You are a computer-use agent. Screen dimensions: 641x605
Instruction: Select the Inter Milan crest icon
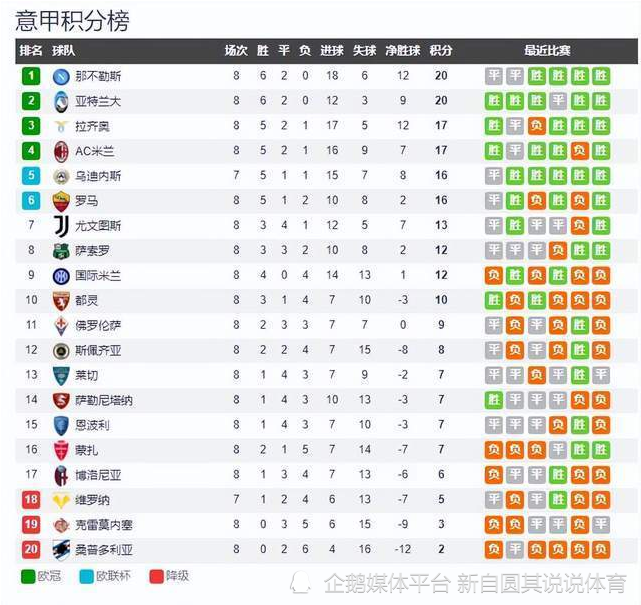click(x=61, y=276)
